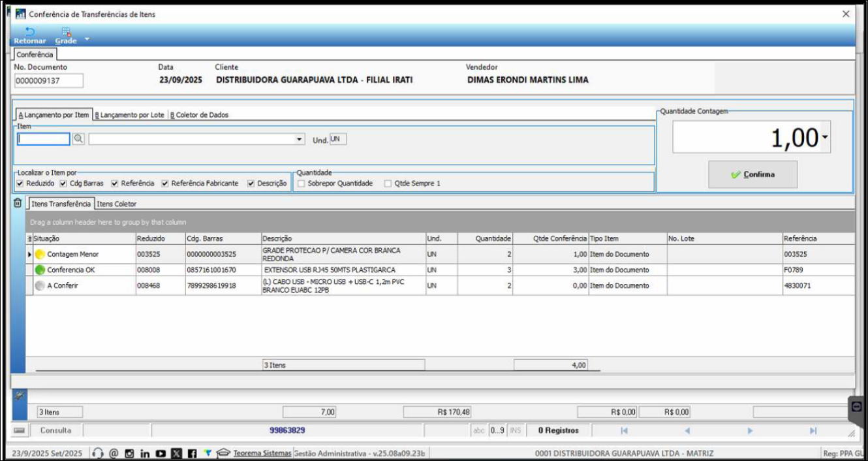Expand the item description combo box
This screenshot has width=868, height=461.
click(300, 139)
